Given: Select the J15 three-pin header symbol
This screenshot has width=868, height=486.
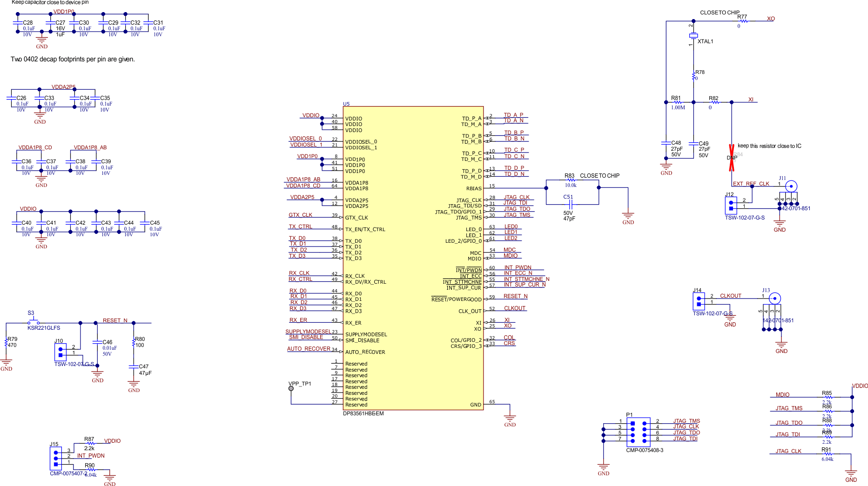Looking at the screenshot, I should (56, 458).
